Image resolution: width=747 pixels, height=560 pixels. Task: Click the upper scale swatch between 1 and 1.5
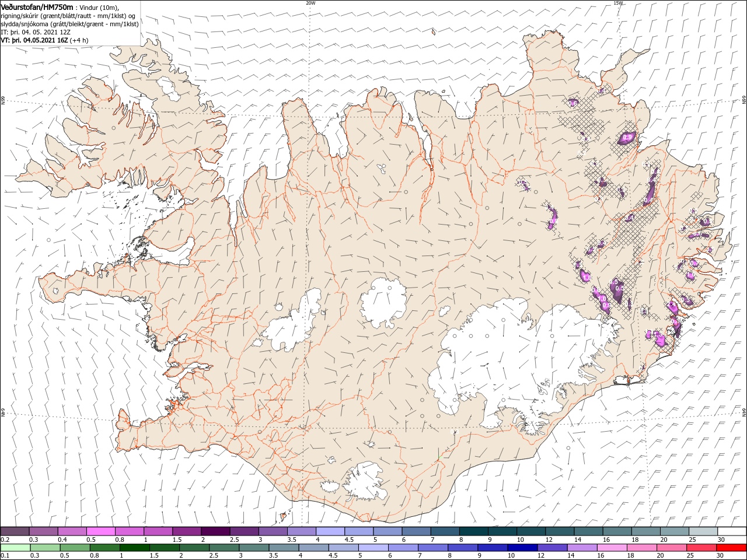point(158,531)
